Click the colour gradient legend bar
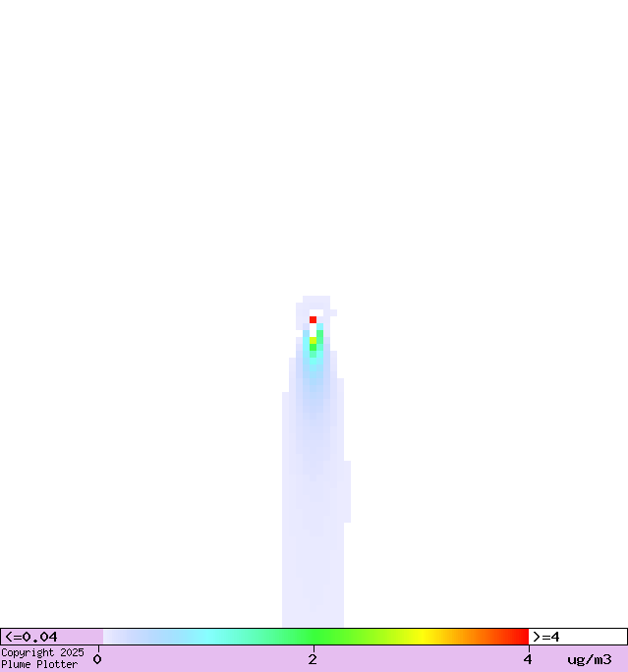628x672 pixels. point(315,637)
